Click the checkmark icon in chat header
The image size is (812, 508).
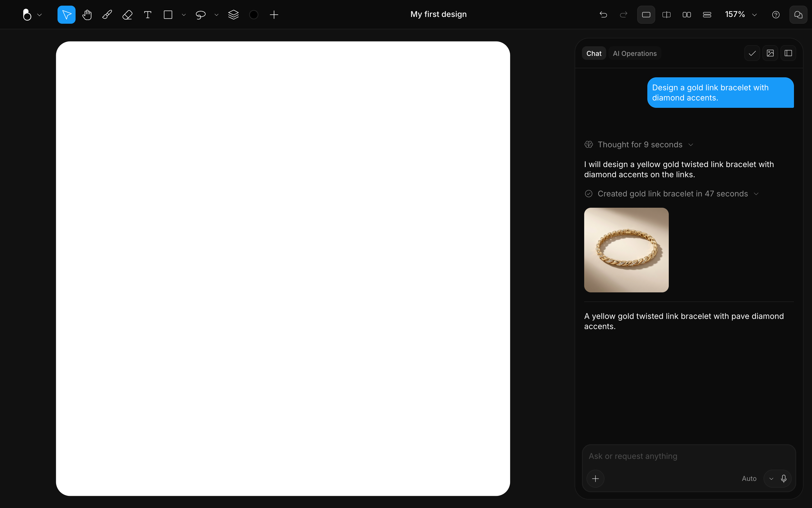click(x=752, y=53)
